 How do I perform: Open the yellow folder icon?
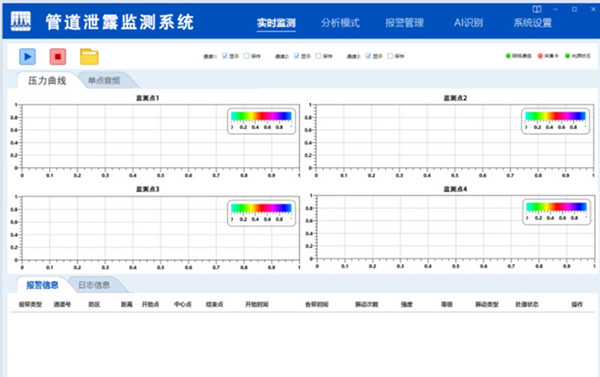89,57
